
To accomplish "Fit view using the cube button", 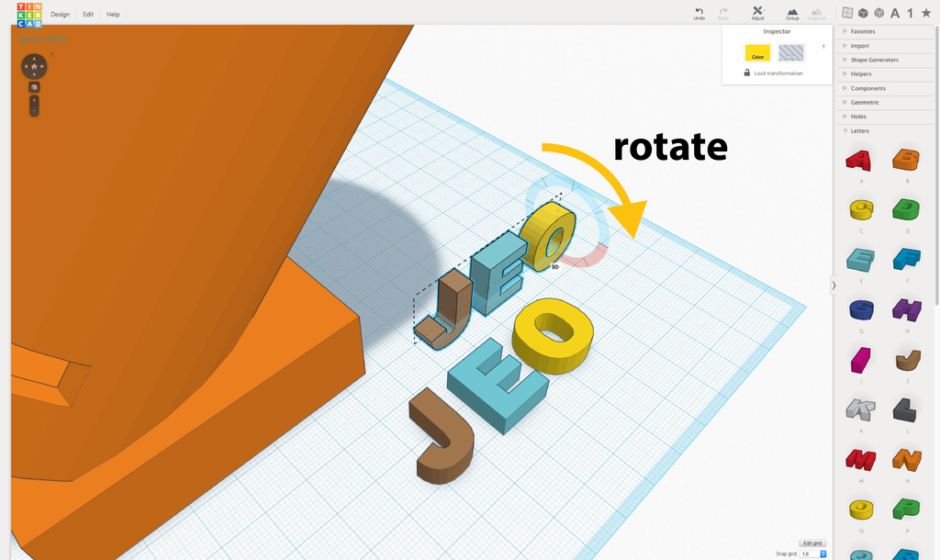I will [x=34, y=87].
